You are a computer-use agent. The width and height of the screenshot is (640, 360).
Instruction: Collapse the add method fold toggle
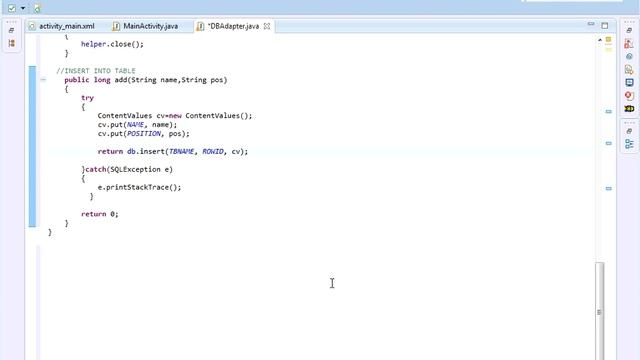tap(43, 80)
